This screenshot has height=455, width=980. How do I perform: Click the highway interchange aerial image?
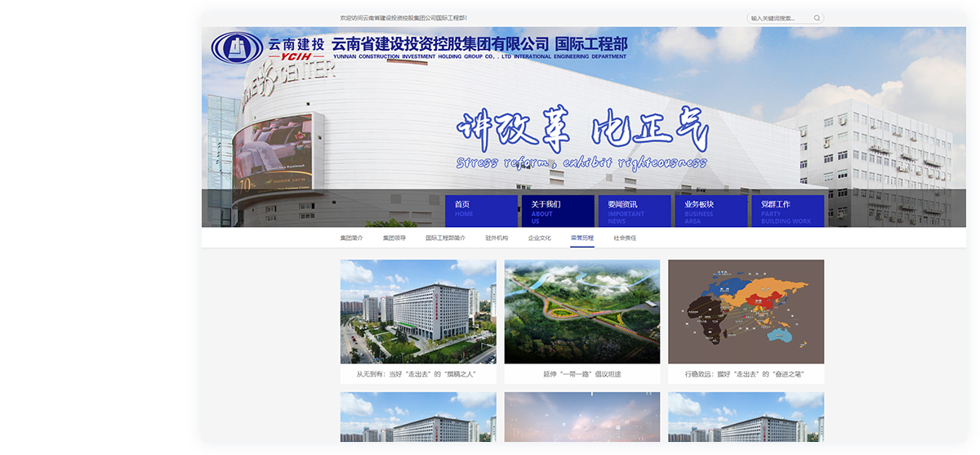[x=581, y=311]
